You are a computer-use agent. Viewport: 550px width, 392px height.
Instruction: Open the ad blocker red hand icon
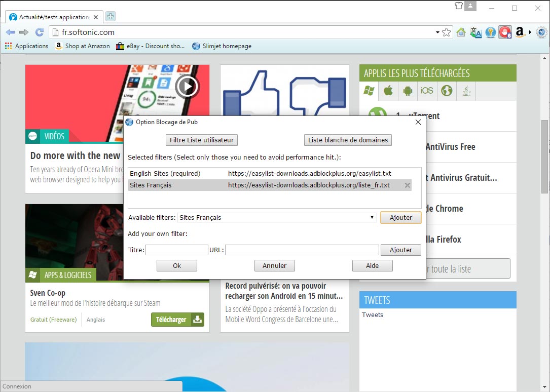pyautogui.click(x=505, y=32)
